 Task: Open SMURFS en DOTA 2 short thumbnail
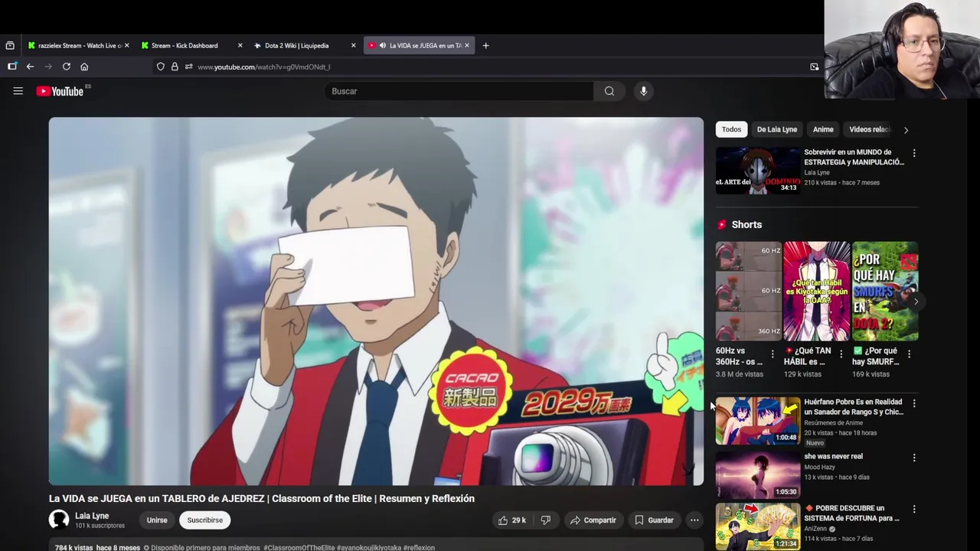[x=885, y=291]
